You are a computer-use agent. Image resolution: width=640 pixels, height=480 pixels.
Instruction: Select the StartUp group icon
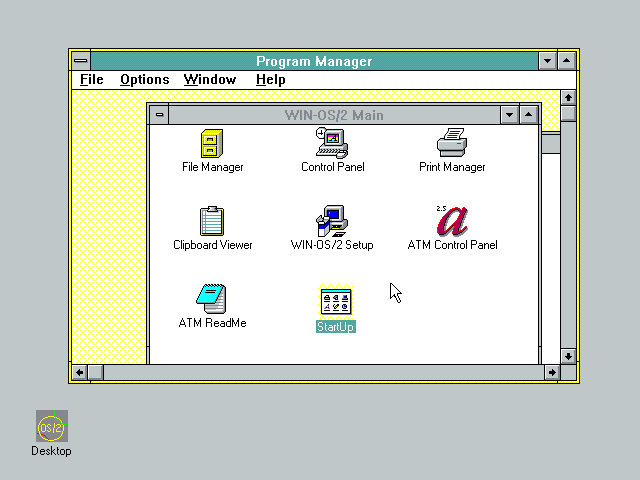[x=336, y=302]
